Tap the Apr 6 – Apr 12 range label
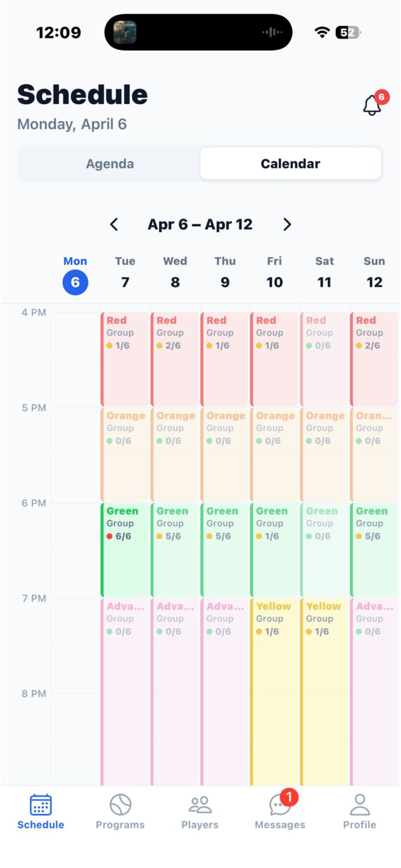The image size is (401, 868). pyautogui.click(x=200, y=224)
